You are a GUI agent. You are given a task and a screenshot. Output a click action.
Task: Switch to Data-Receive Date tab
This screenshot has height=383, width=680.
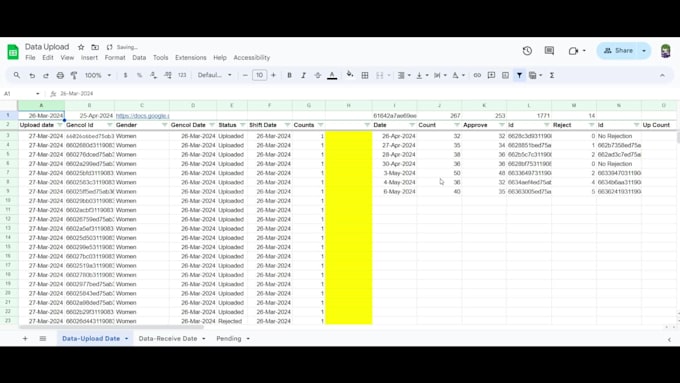[168, 338]
